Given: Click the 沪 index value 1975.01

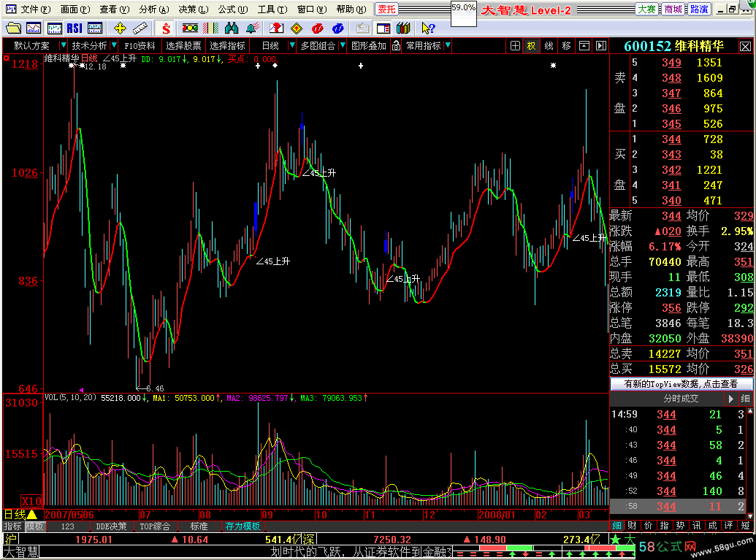Looking at the screenshot, I should click(x=93, y=540).
